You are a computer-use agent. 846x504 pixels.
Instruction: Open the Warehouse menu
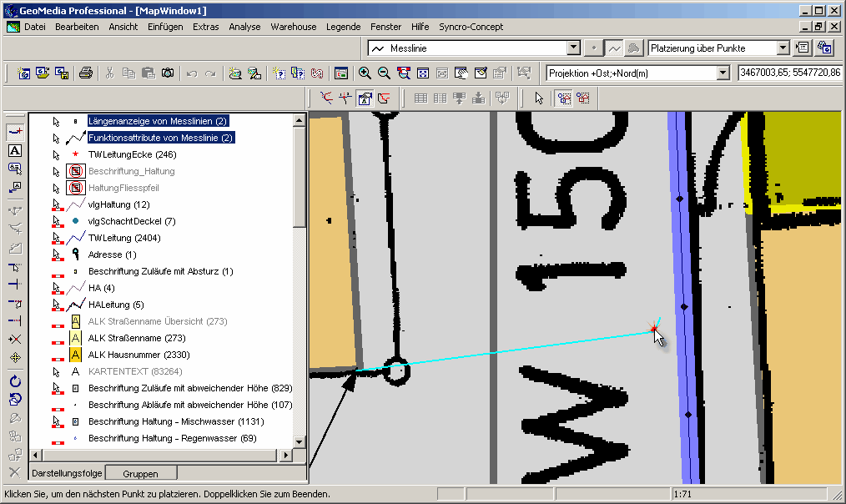293,27
